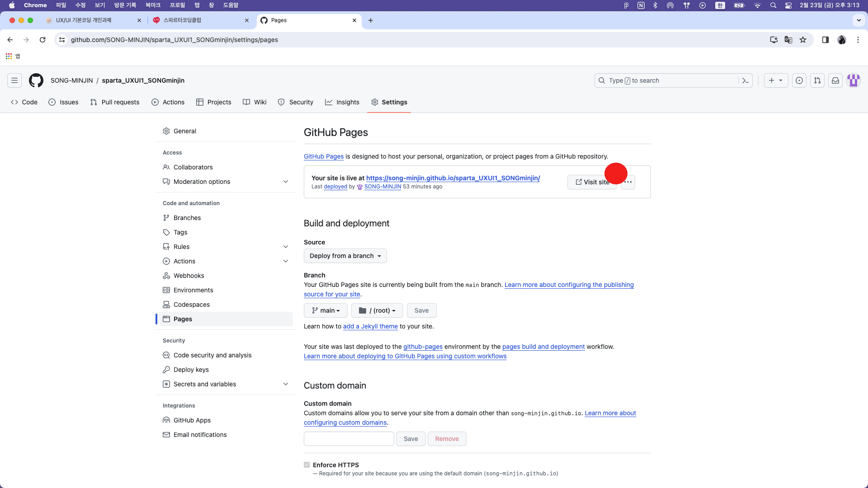Click the custom domain text field
The image size is (868, 488).
pyautogui.click(x=349, y=439)
